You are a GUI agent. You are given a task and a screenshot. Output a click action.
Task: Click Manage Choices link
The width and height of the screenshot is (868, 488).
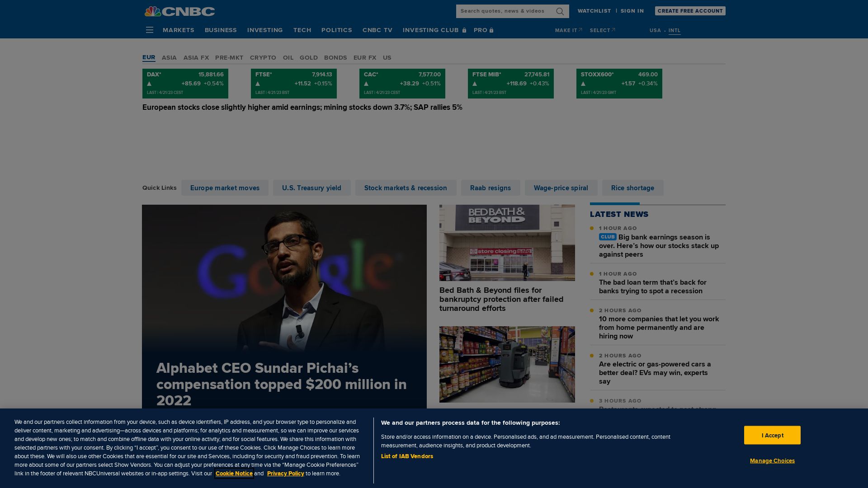(772, 461)
